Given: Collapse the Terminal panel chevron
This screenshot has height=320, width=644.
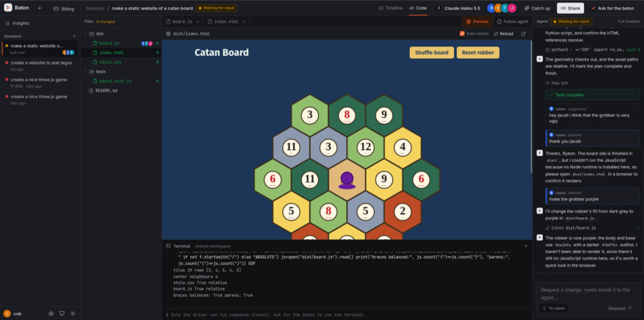Looking at the screenshot, I should (x=525, y=246).
